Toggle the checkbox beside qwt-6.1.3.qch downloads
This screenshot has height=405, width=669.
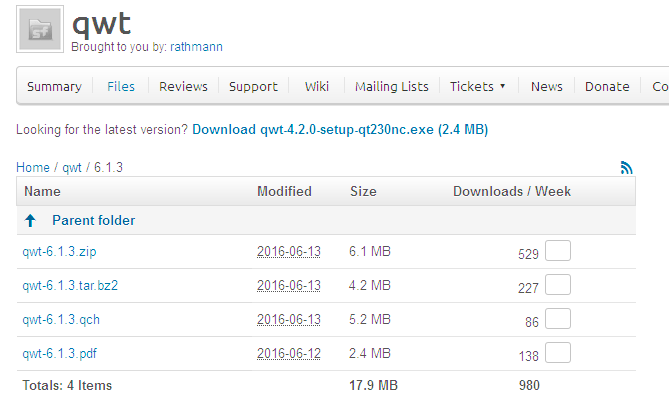pyautogui.click(x=558, y=319)
